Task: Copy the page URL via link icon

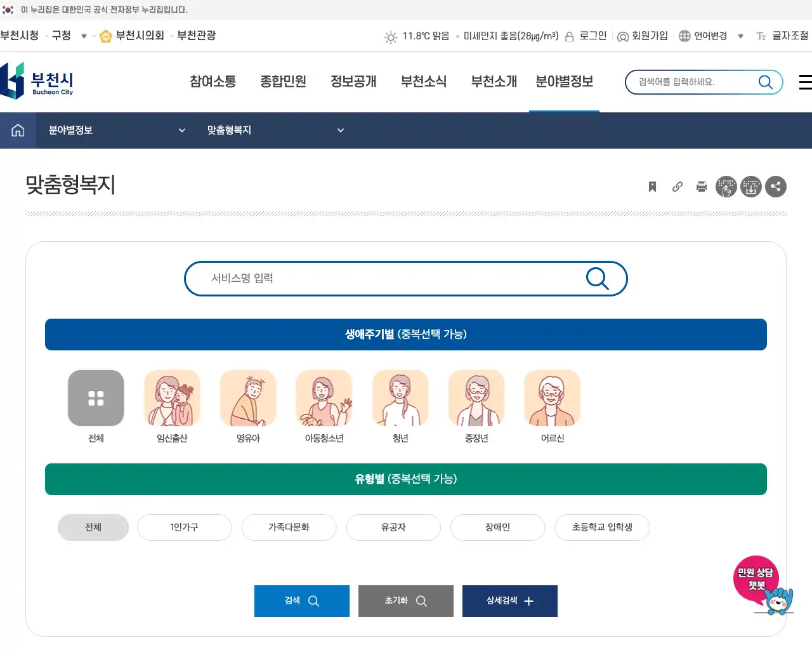Action: coord(676,187)
